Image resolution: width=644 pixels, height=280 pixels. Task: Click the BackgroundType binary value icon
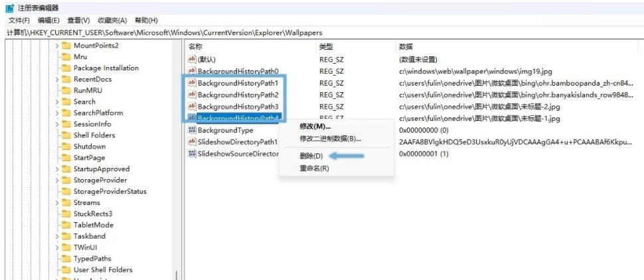[192, 130]
